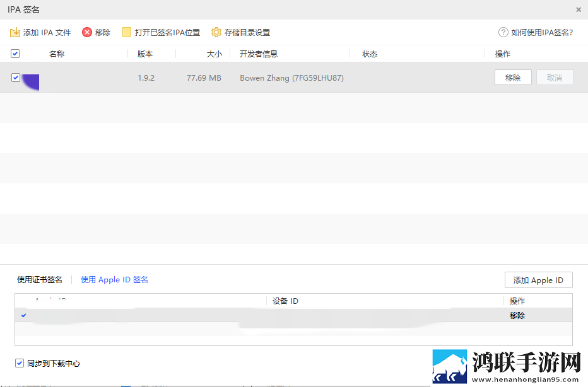Click the 设备 ID column header
Viewport: 588px width, 387px height.
[285, 301]
